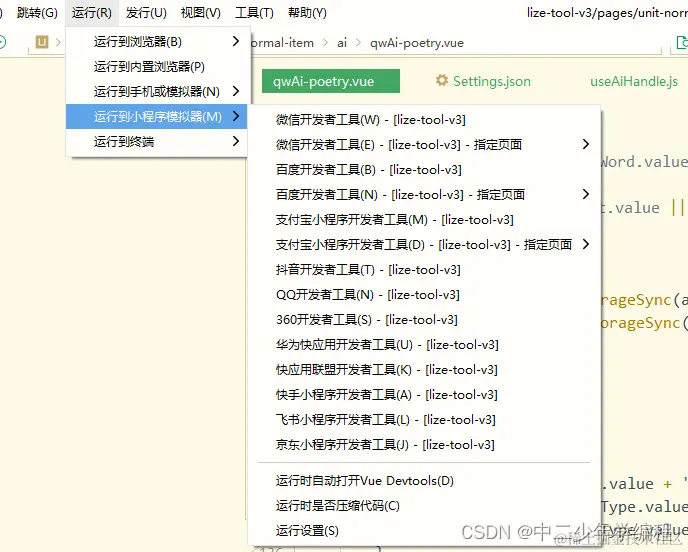The height and width of the screenshot is (552, 688).
Task: Open the 运行(R) menu
Action: click(x=92, y=13)
